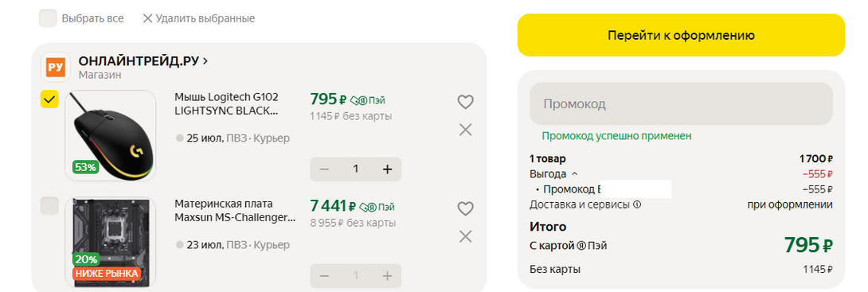
Task: Remove Maxsun motherboard with X icon
Action: 466,236
